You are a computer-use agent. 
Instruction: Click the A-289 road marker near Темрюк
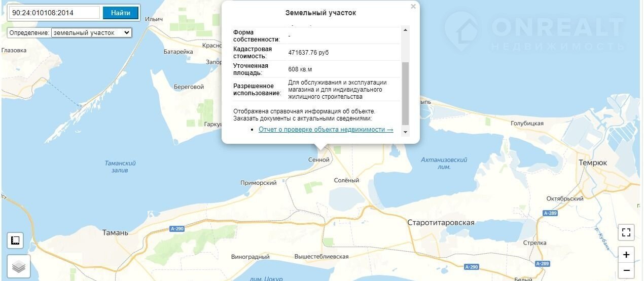click(550, 213)
